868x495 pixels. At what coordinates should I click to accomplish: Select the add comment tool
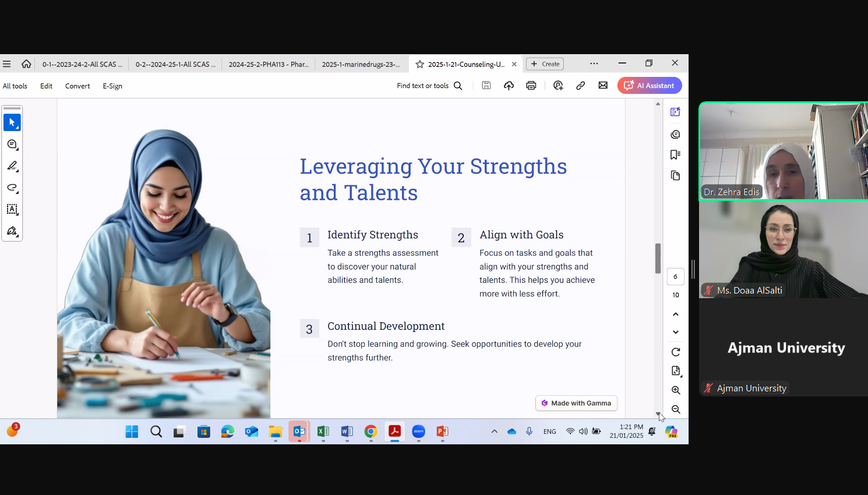click(12, 144)
